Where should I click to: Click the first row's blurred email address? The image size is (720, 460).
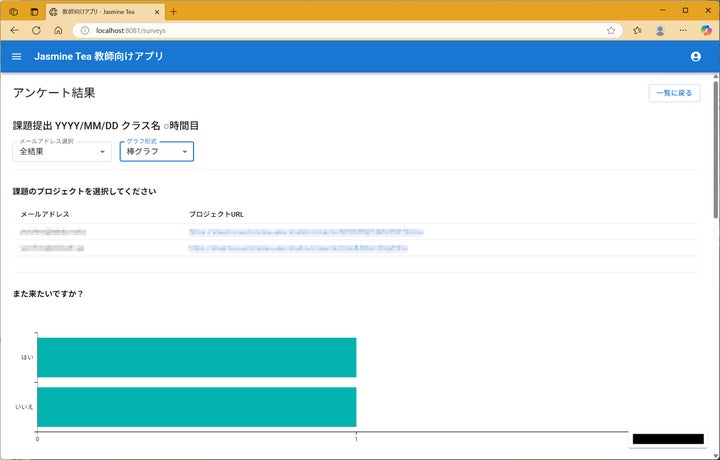[x=53, y=232]
